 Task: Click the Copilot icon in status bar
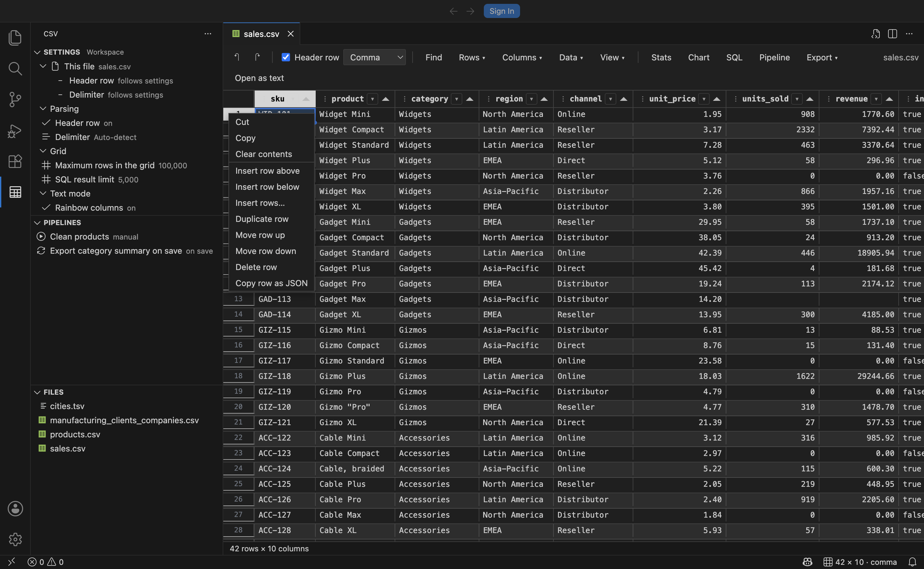808,562
